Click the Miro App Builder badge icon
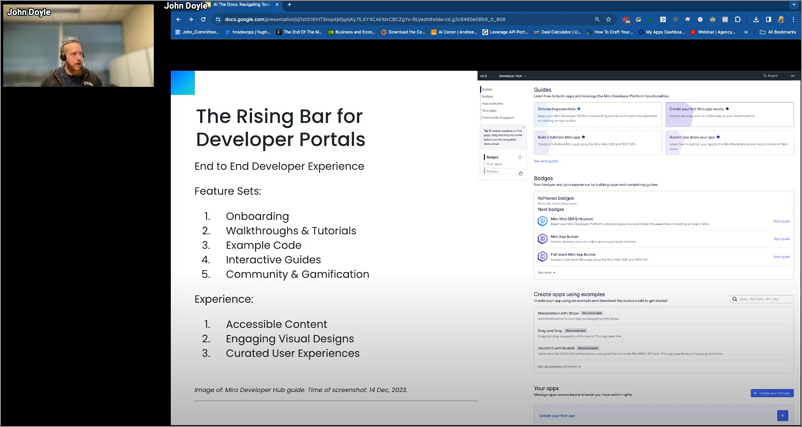 (542, 239)
